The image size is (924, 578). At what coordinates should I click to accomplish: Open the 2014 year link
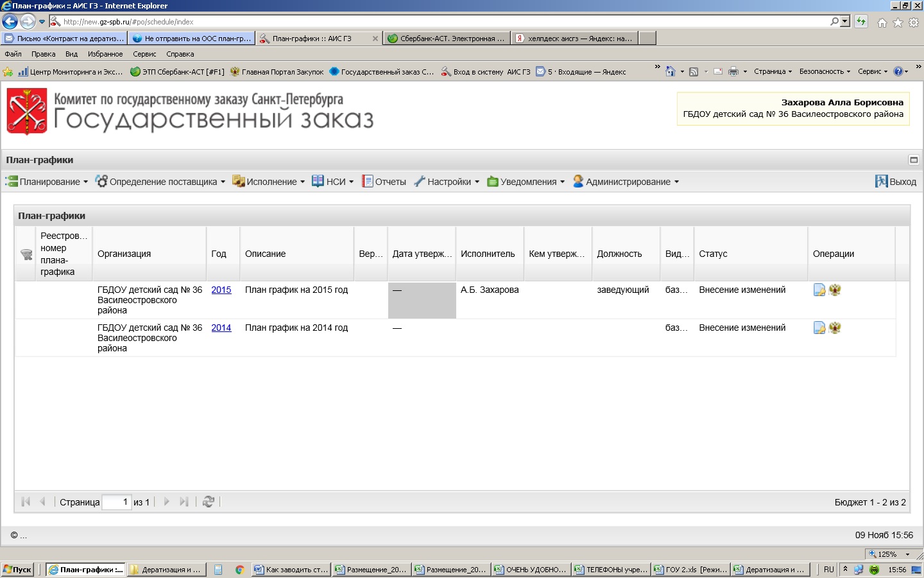click(x=221, y=328)
